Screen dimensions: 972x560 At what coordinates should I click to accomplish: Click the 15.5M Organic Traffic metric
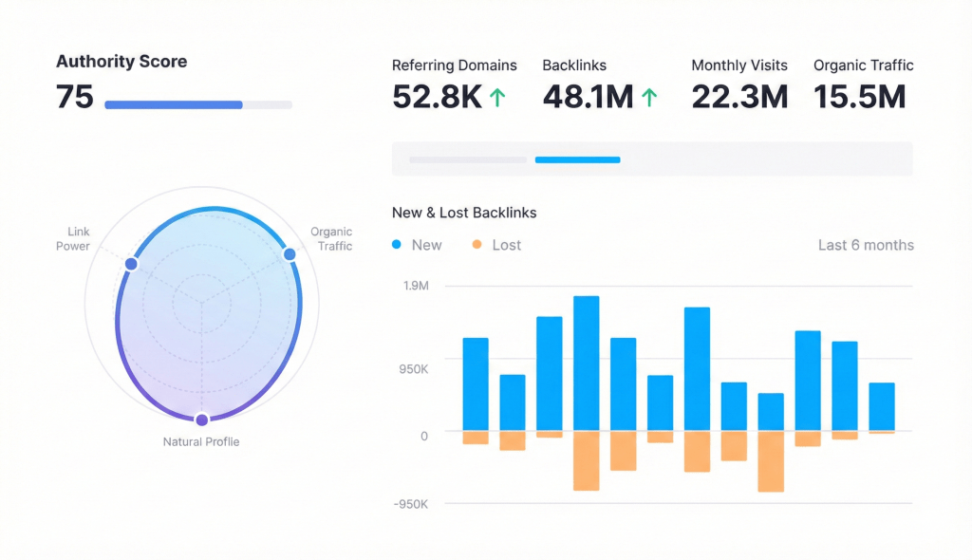(x=859, y=97)
